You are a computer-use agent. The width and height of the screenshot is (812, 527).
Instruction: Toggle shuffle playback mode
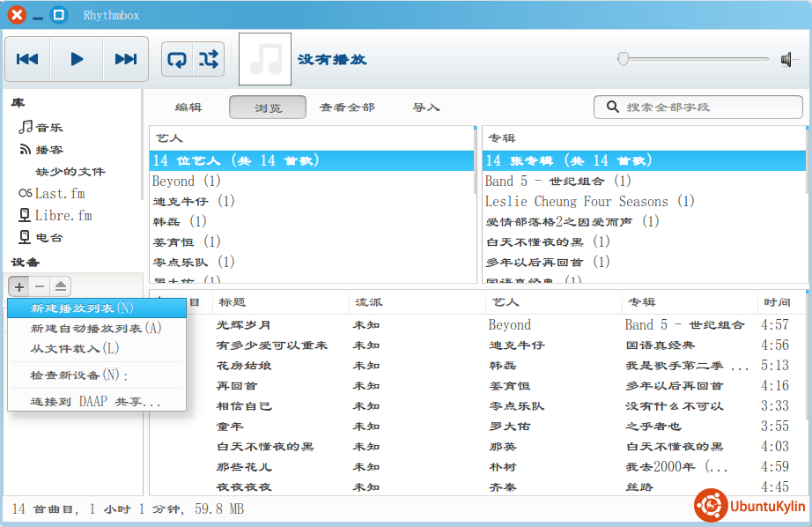pyautogui.click(x=209, y=59)
